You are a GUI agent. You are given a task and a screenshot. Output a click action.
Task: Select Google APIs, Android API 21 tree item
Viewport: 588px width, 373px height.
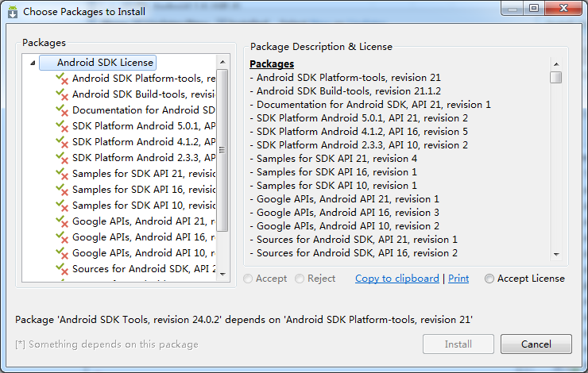[x=144, y=221]
